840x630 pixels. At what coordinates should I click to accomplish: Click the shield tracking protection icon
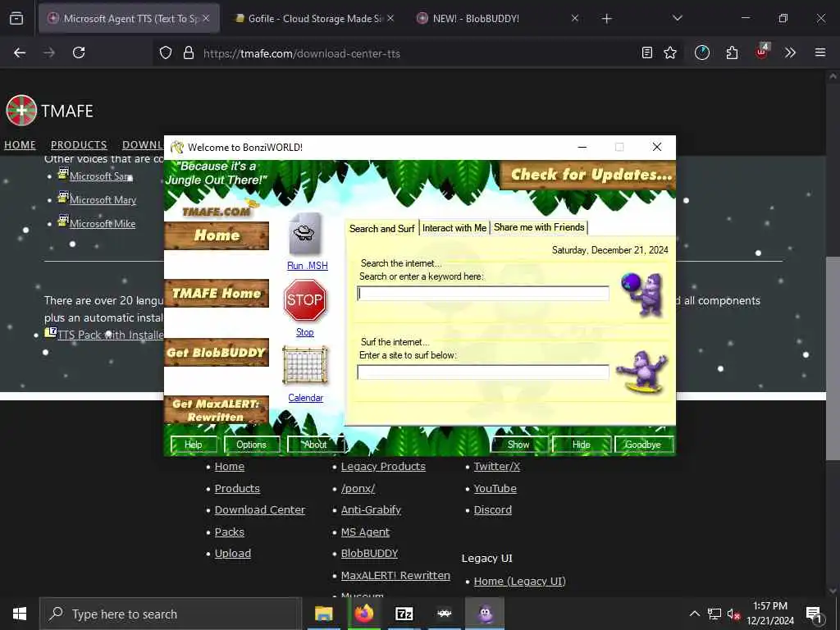point(166,53)
